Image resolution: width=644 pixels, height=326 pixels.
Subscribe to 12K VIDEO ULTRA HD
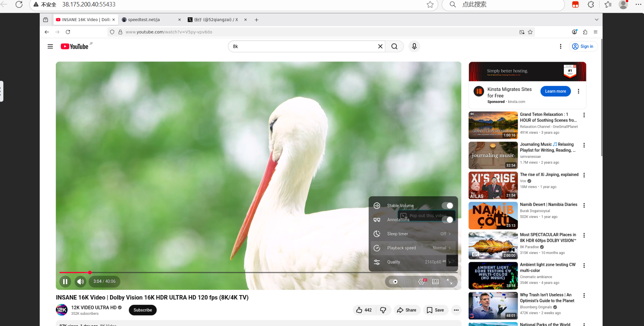(143, 310)
